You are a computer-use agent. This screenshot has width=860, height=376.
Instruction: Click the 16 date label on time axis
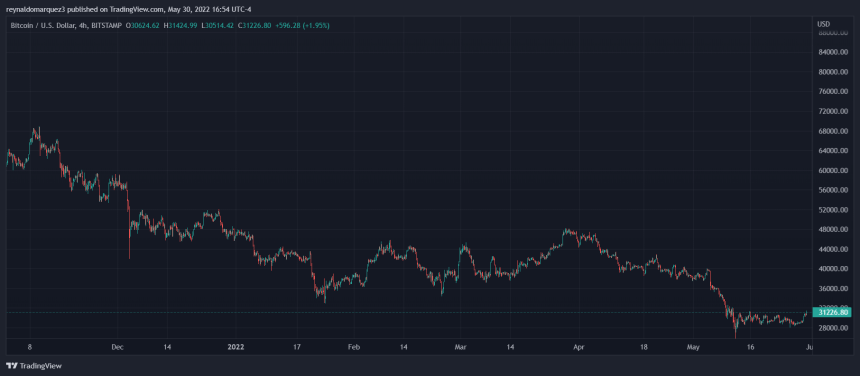tap(751, 347)
